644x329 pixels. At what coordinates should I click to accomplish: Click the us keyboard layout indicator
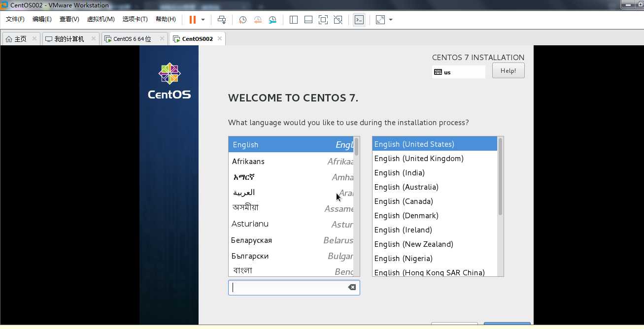point(458,72)
